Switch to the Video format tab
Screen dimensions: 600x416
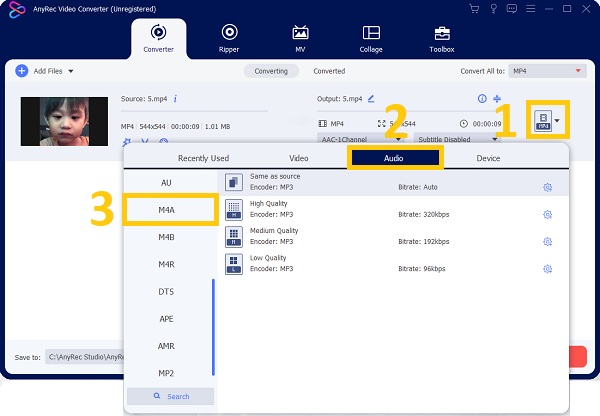pyautogui.click(x=298, y=158)
